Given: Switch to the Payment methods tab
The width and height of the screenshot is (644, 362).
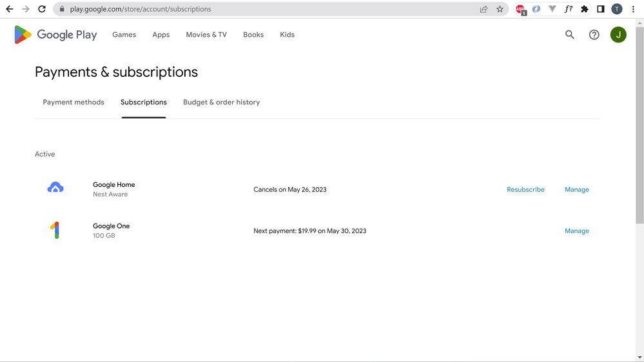Looking at the screenshot, I should pos(73,102).
